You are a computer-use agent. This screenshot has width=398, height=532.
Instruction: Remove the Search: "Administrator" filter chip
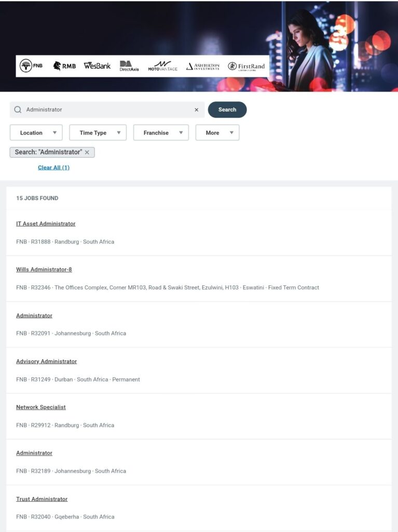click(x=87, y=152)
